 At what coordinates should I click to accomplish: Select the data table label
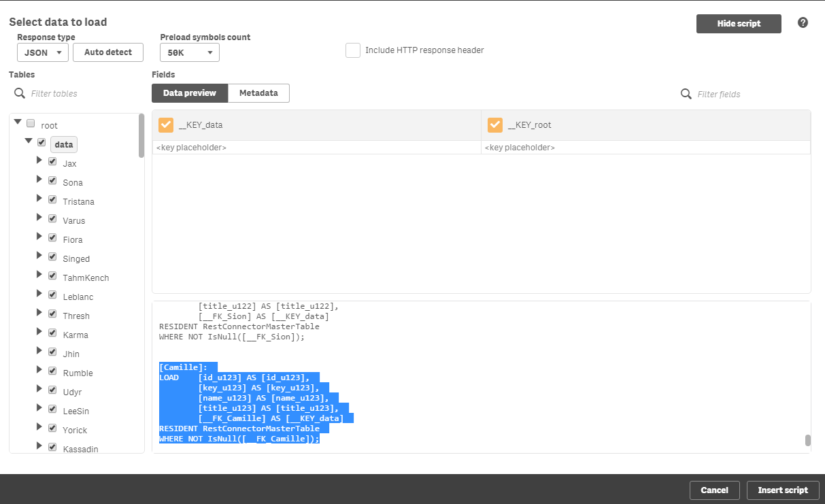(x=64, y=144)
